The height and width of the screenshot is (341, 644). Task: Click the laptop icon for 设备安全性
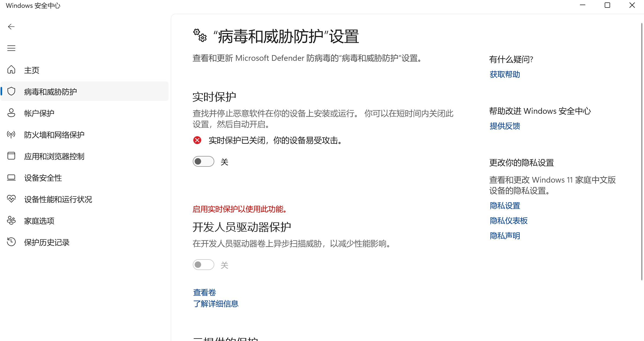tap(11, 177)
